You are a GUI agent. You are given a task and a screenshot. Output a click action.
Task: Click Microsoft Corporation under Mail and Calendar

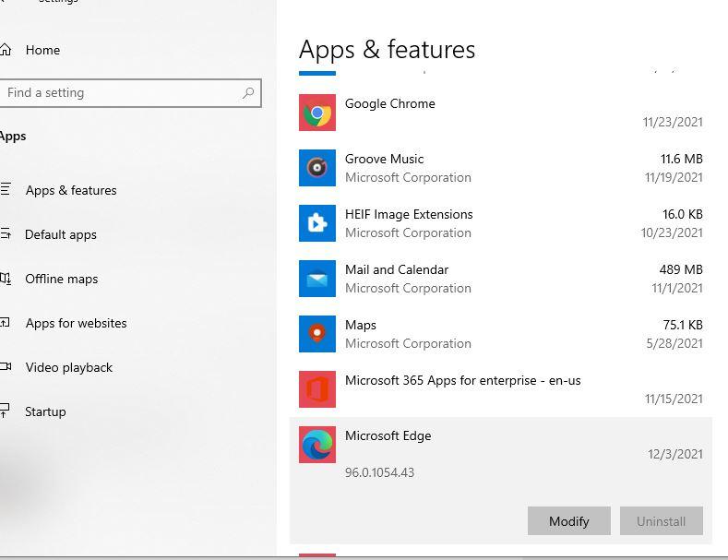tap(408, 289)
